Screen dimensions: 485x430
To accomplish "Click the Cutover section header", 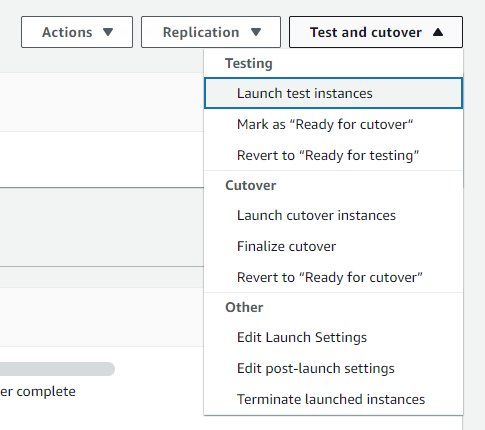I will coord(251,185).
